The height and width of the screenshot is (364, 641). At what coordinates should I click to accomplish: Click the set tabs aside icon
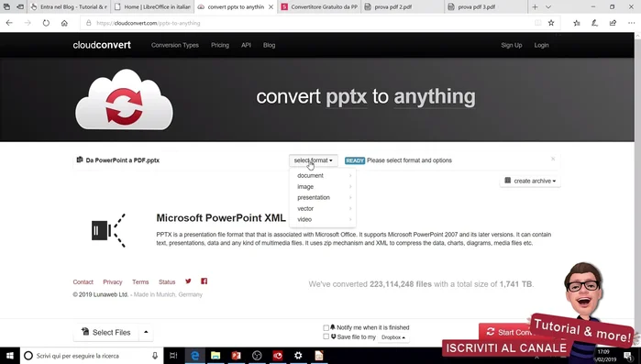(19, 6)
